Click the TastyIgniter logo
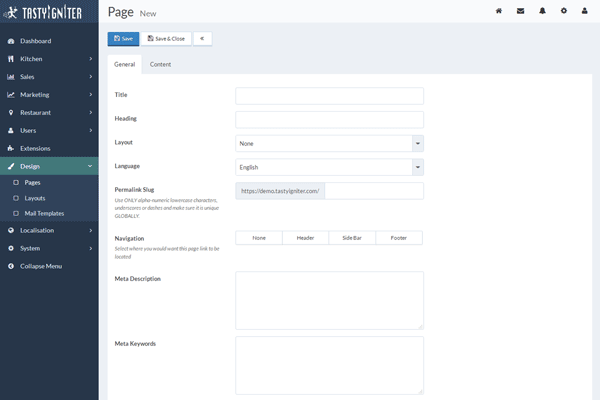 coord(49,12)
